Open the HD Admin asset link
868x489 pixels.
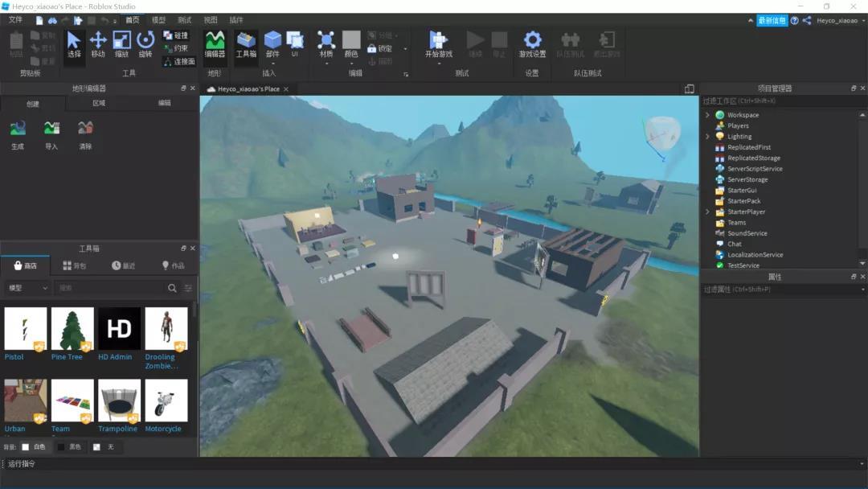click(115, 357)
